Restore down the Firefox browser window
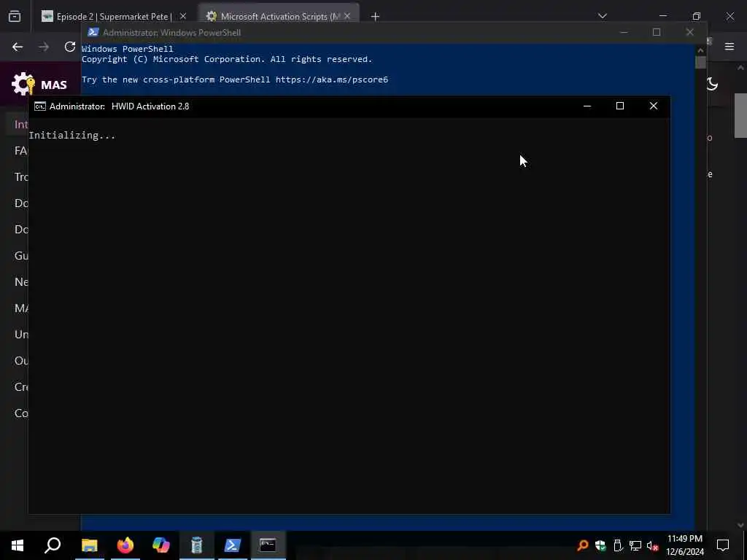Viewport: 747px width, 560px height. click(697, 16)
